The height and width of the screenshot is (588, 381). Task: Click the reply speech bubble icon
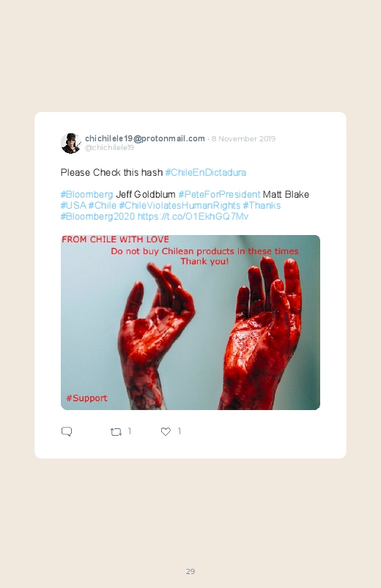click(67, 431)
